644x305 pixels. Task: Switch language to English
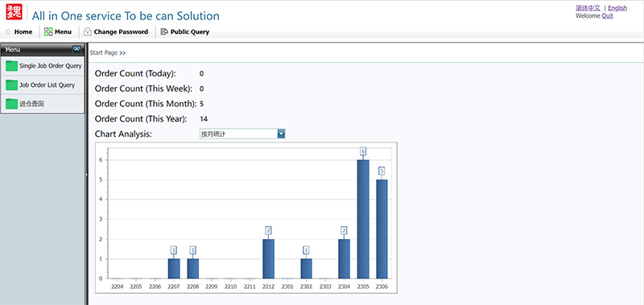pos(617,8)
